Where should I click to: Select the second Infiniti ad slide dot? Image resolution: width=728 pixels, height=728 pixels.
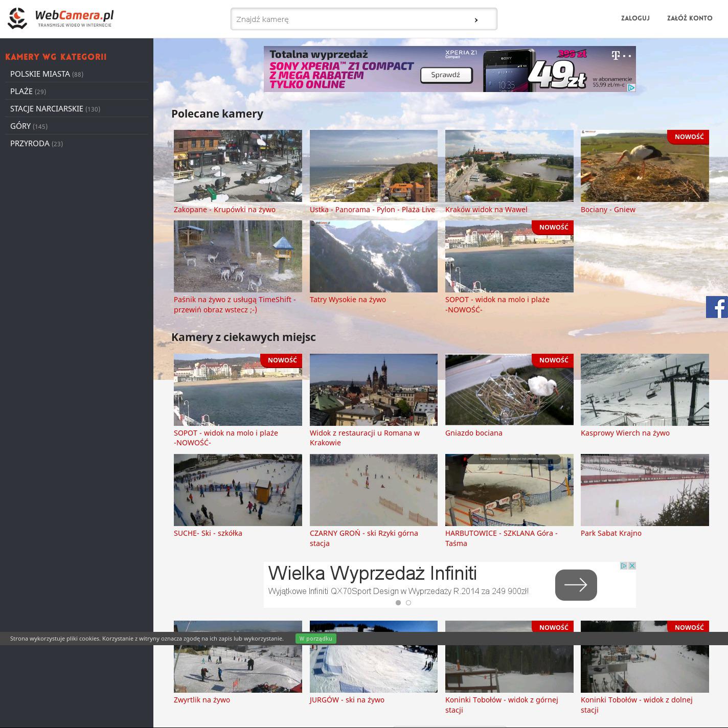(x=408, y=603)
